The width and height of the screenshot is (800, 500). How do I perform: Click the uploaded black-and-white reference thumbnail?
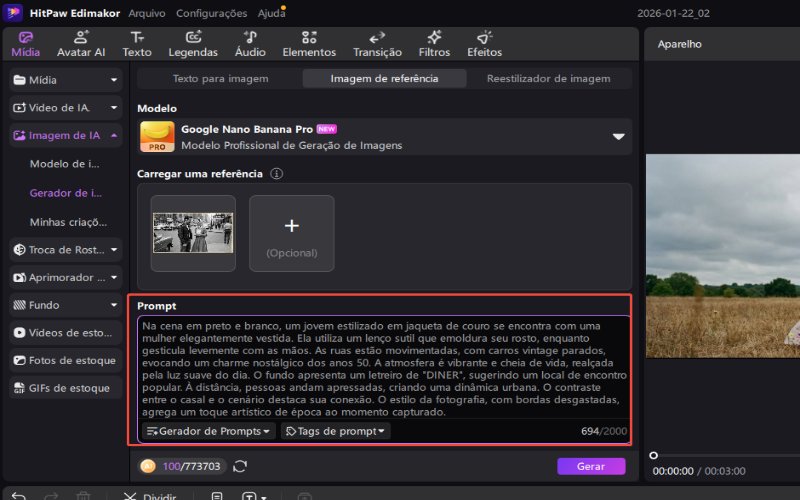tap(193, 233)
